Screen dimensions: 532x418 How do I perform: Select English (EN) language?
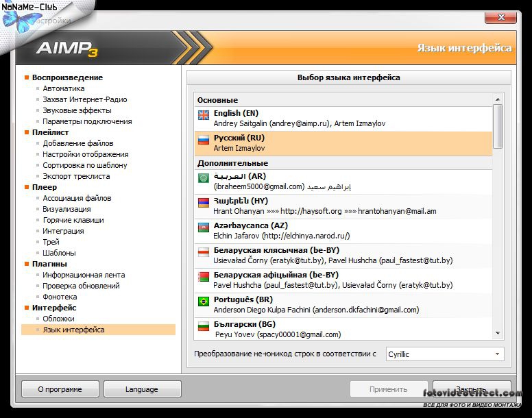pyautogui.click(x=343, y=119)
